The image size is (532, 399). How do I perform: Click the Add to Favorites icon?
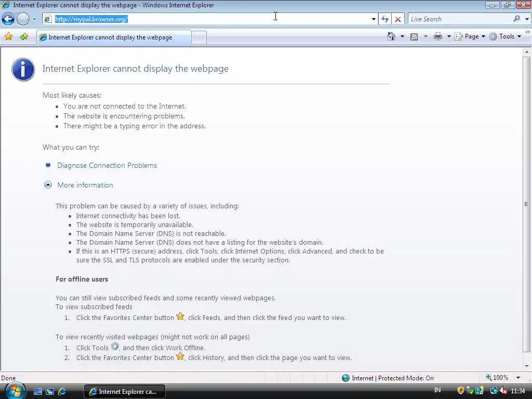(24, 37)
